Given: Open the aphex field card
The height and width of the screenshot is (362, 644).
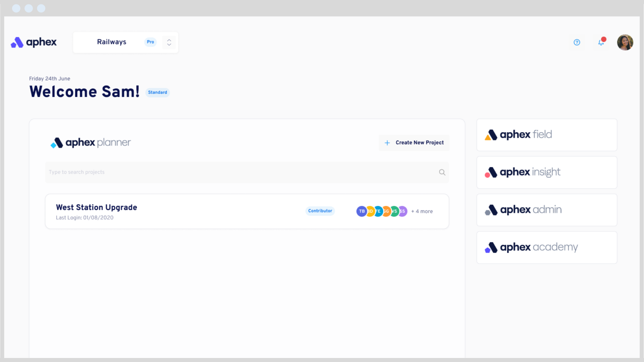Looking at the screenshot, I should point(547,135).
